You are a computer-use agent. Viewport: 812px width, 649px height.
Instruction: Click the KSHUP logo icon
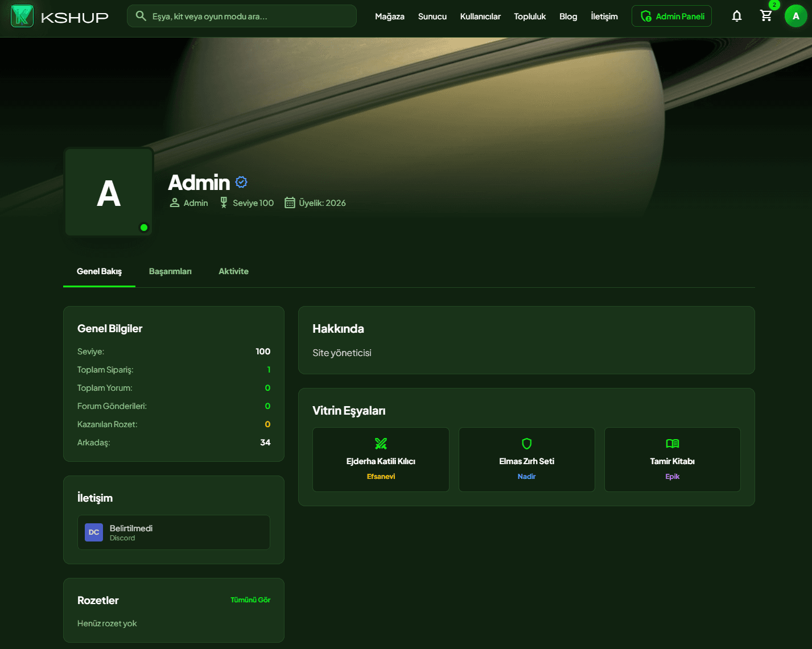[x=22, y=16]
